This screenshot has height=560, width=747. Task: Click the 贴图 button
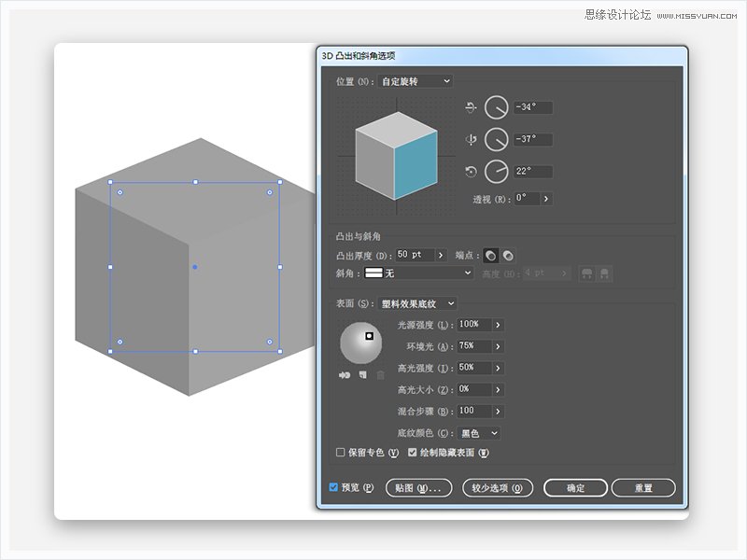point(418,487)
